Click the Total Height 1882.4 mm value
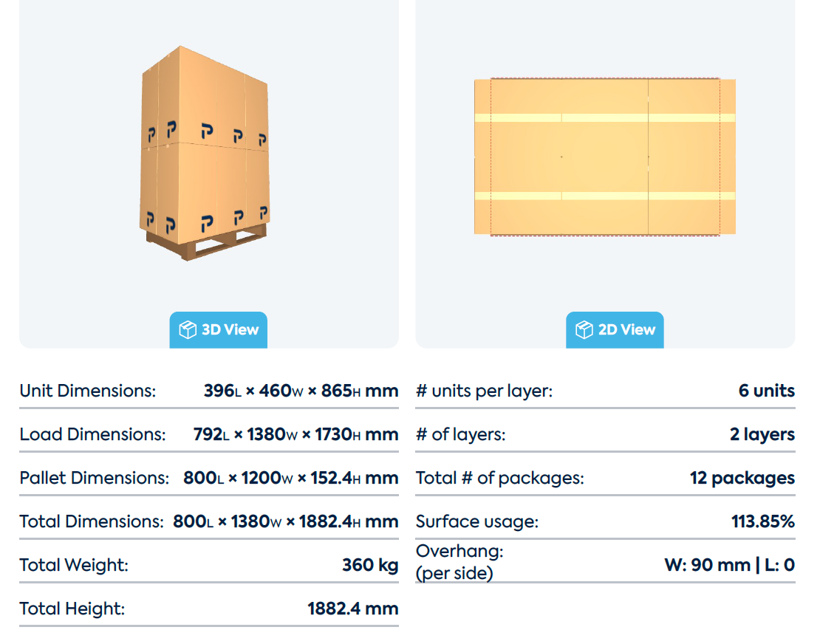This screenshot has height=644, width=820. (353, 609)
